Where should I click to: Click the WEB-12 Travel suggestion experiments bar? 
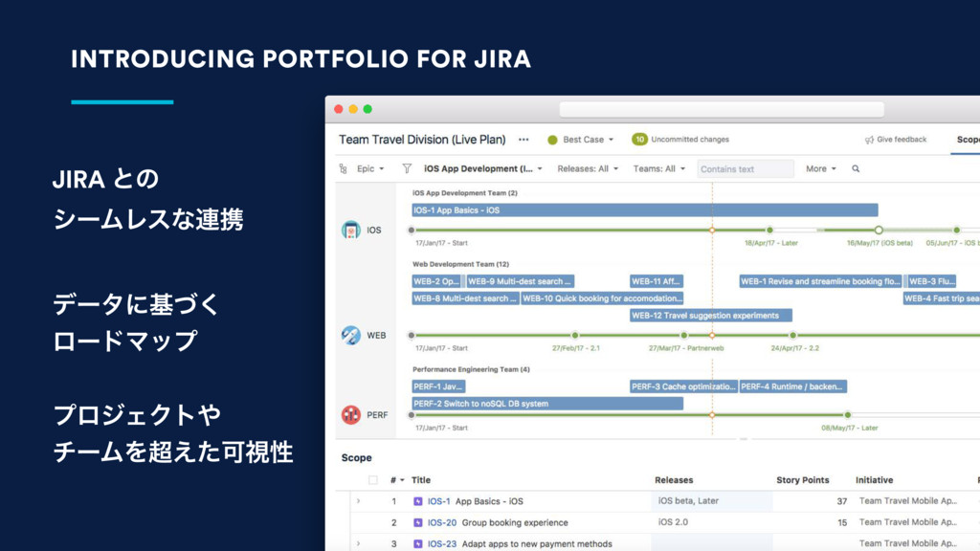[x=711, y=316]
